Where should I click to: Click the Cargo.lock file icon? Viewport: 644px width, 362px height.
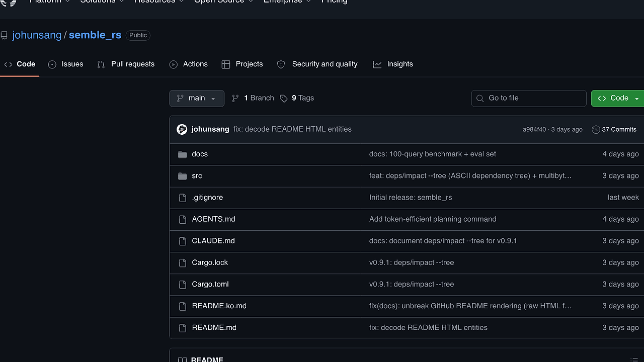183,262
